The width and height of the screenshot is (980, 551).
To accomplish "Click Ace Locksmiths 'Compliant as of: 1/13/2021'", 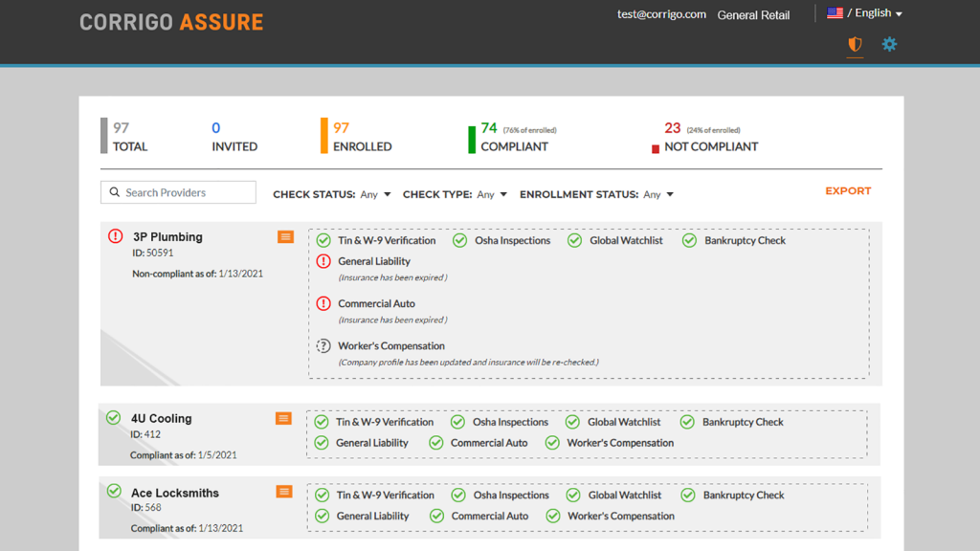I will click(x=187, y=528).
